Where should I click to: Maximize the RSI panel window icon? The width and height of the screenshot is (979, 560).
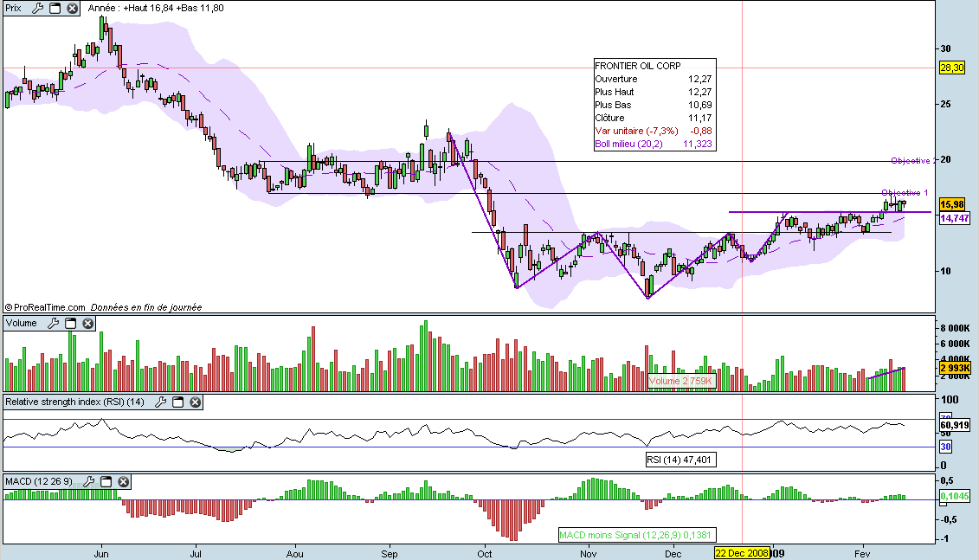(x=178, y=402)
